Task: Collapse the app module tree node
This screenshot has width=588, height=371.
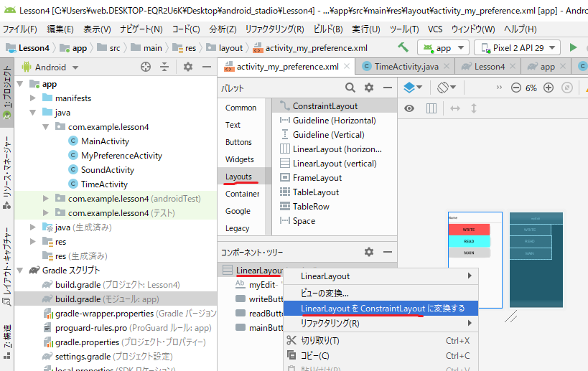Action: tap(20, 83)
